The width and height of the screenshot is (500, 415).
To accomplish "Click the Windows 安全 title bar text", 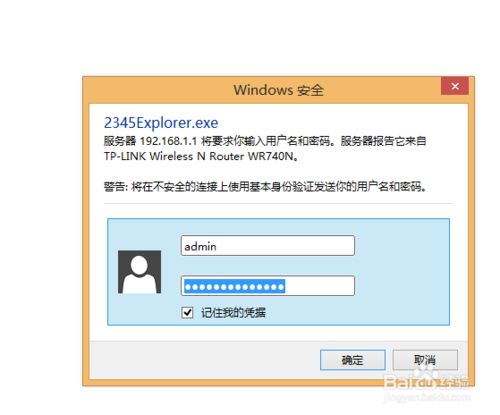I will [278, 90].
